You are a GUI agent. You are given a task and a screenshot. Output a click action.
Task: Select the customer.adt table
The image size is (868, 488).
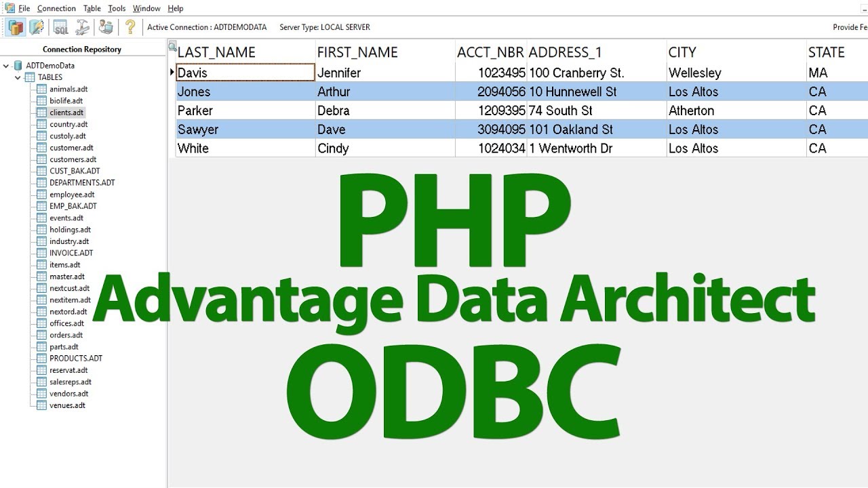click(x=71, y=148)
